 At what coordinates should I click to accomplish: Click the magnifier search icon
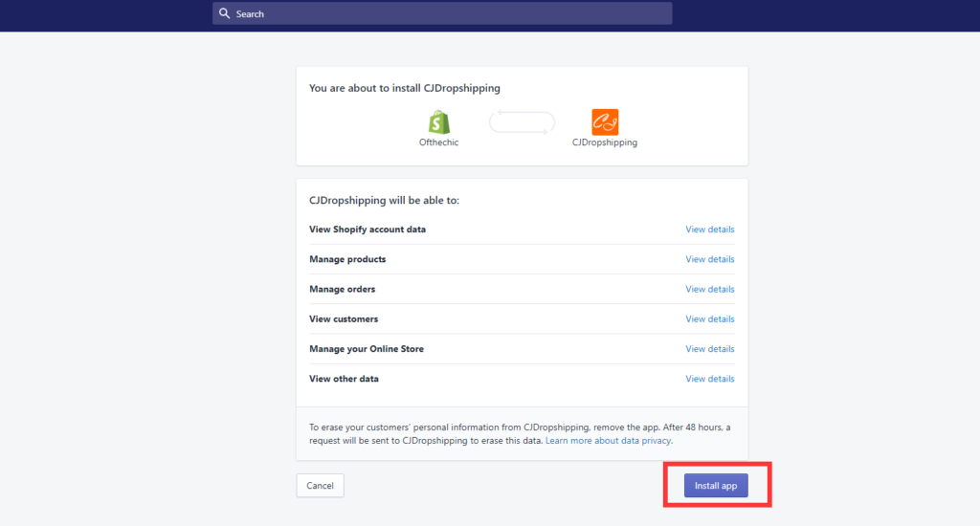(224, 13)
